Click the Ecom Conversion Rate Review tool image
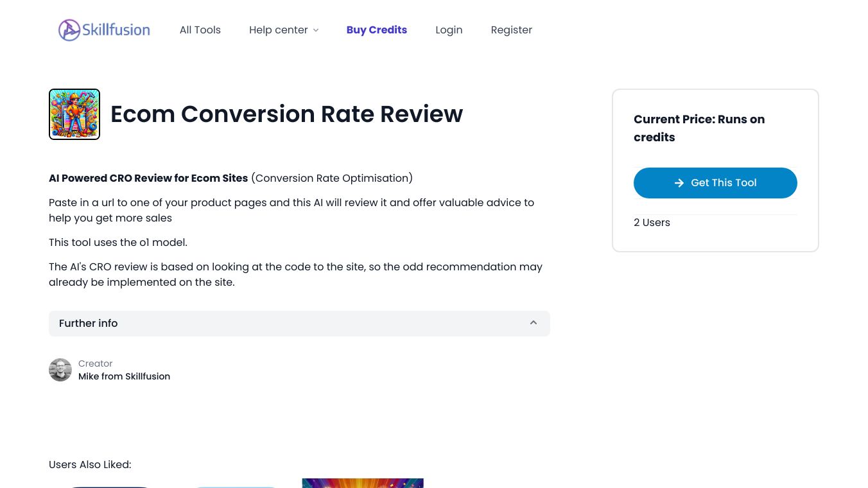Viewport: 868px width, 488px height. pyautogui.click(x=74, y=114)
